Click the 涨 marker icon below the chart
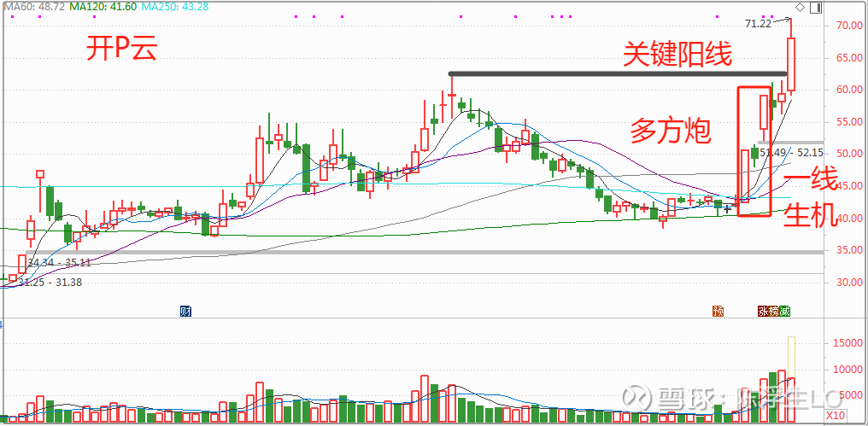Image resolution: width=868 pixels, height=426 pixels. pyautogui.click(x=762, y=311)
